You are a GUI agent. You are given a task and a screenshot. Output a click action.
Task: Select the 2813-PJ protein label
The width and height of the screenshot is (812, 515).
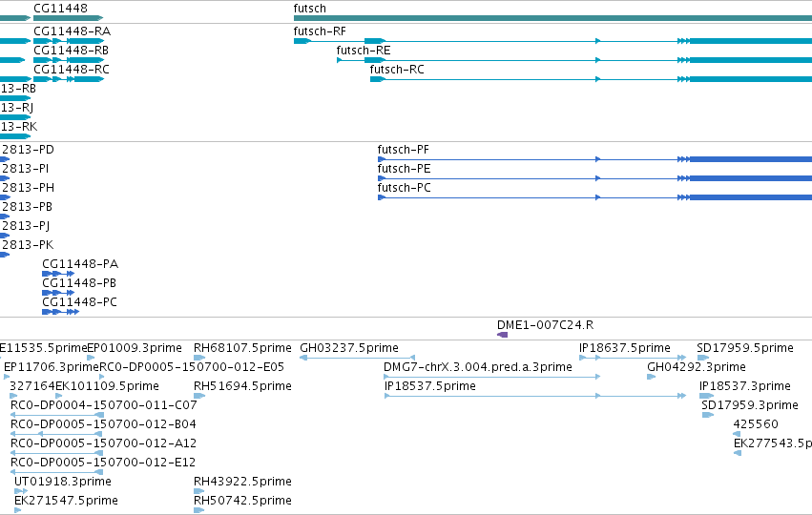(26, 226)
